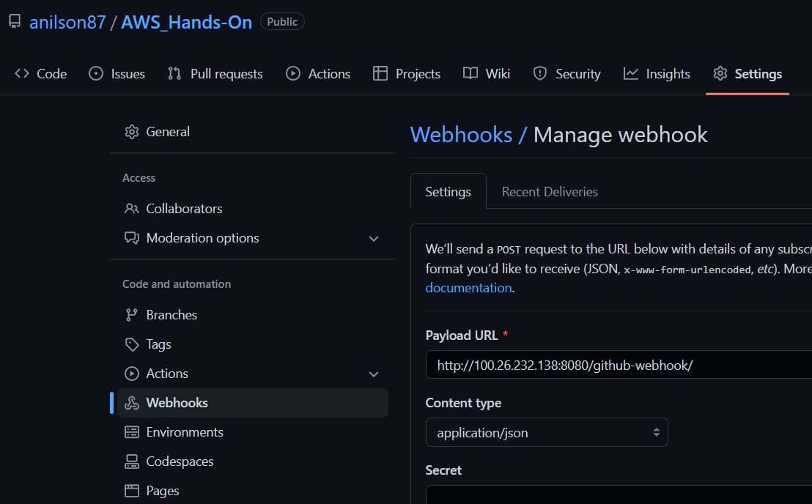Click the Settings gear icon in top navigation

720,73
